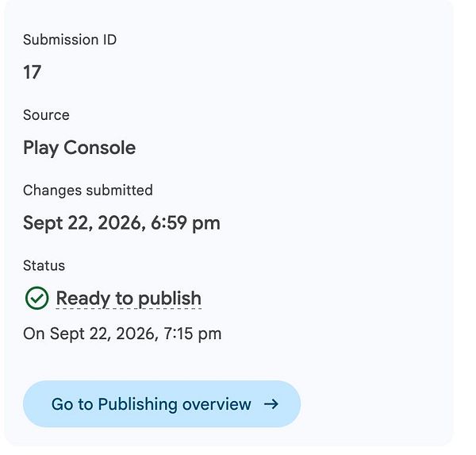The width and height of the screenshot is (476, 455).
Task: Click the Sept 22, 2026, 6:59 pm timestamp
Action: coord(121,223)
